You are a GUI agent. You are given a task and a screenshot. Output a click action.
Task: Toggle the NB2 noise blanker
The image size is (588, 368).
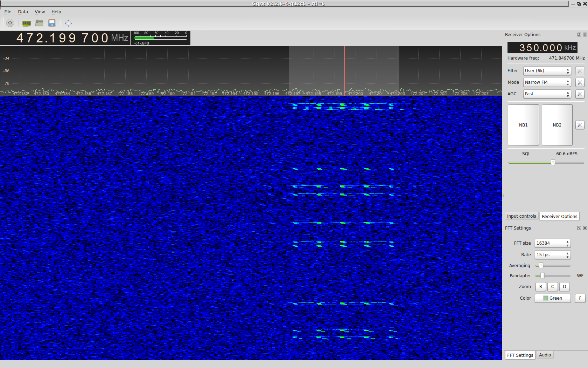pyautogui.click(x=557, y=125)
